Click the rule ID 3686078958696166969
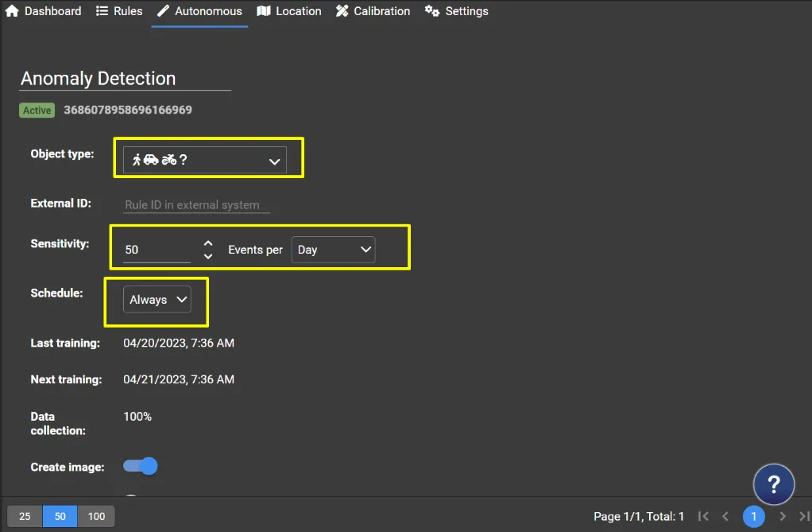 click(128, 110)
